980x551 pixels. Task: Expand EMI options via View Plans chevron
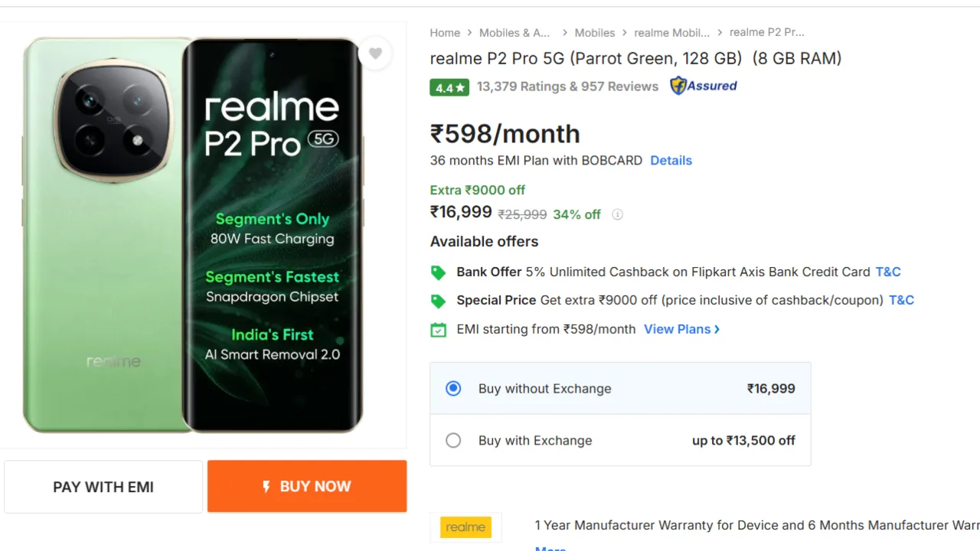(x=717, y=329)
